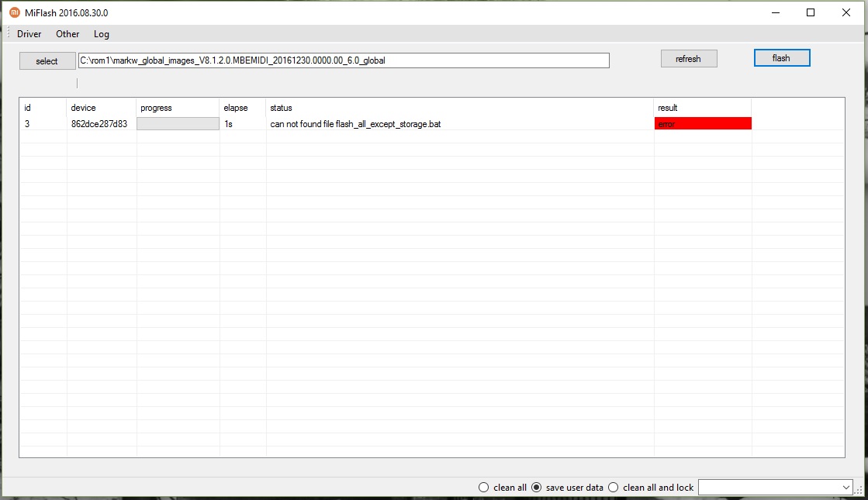868x500 pixels.
Task: Click the result column header
Action: pos(703,108)
